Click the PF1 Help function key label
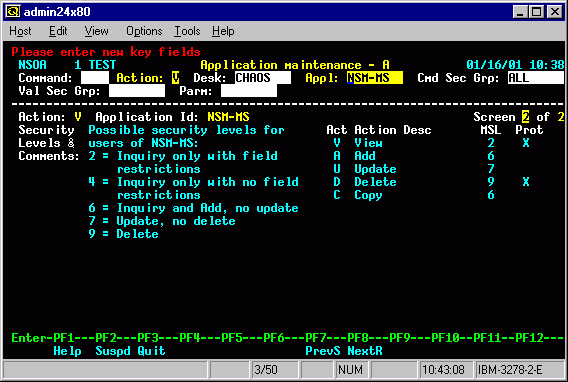Viewport: 568px width, 382px height. coord(67,351)
